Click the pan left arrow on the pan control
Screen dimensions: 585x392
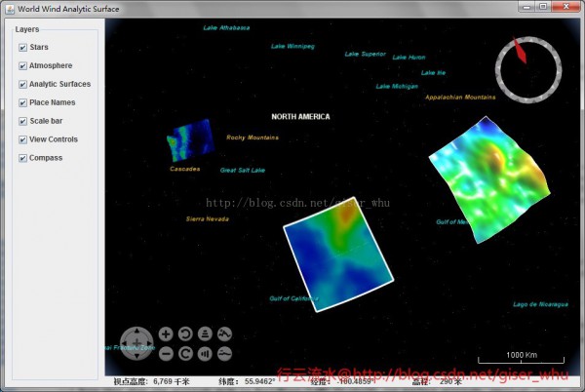coord(124,343)
